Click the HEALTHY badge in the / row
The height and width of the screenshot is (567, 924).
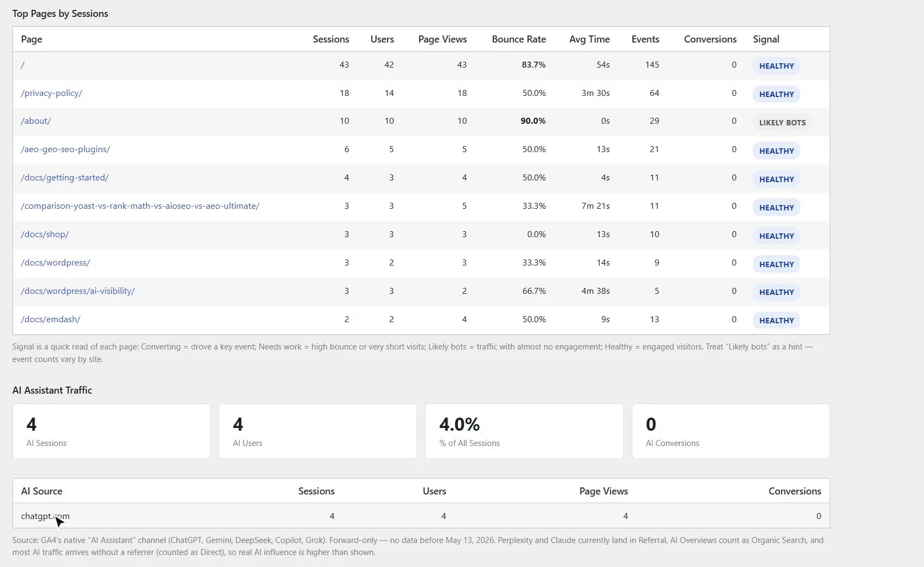[776, 66]
